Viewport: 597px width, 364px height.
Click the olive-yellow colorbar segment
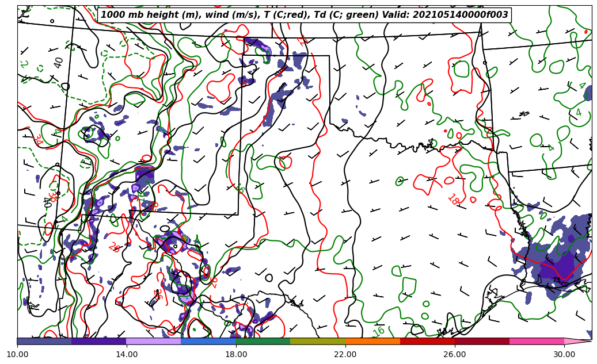click(318, 341)
